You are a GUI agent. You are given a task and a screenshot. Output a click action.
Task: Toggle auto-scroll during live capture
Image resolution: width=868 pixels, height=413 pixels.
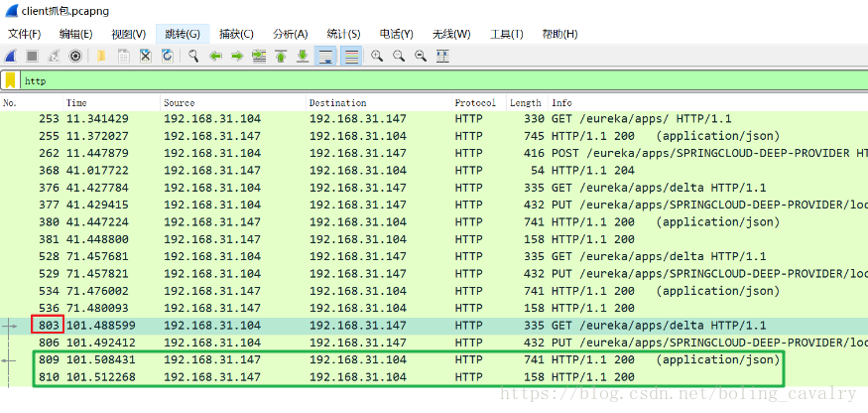(x=325, y=56)
